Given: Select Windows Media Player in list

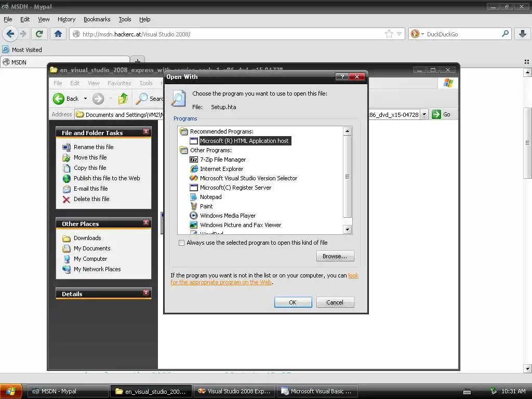Looking at the screenshot, I should (x=228, y=216).
